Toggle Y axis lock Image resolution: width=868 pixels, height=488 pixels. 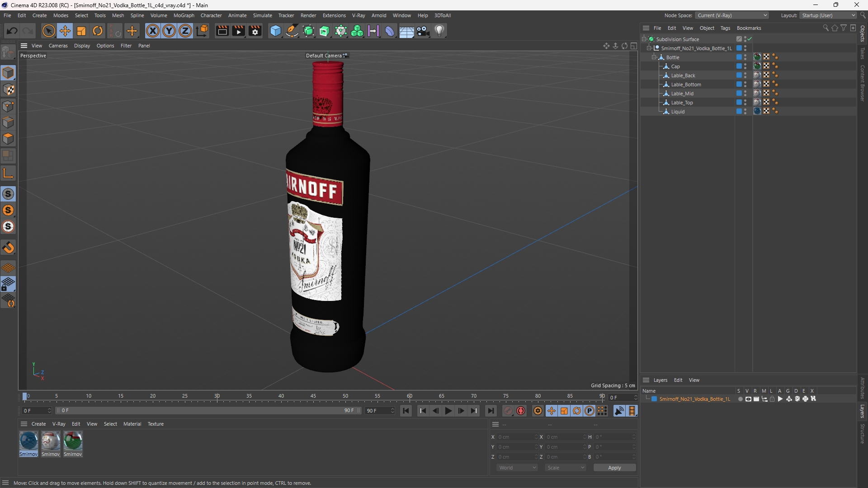pos(169,31)
